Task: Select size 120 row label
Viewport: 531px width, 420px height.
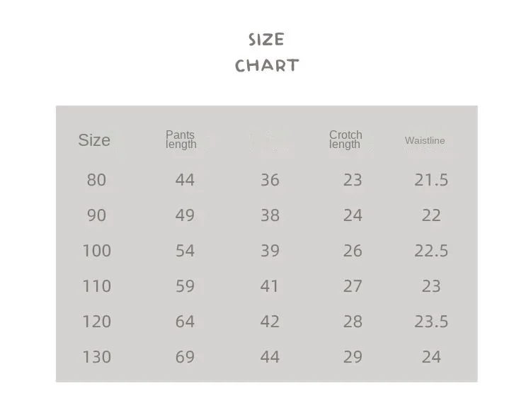Action: tap(97, 322)
